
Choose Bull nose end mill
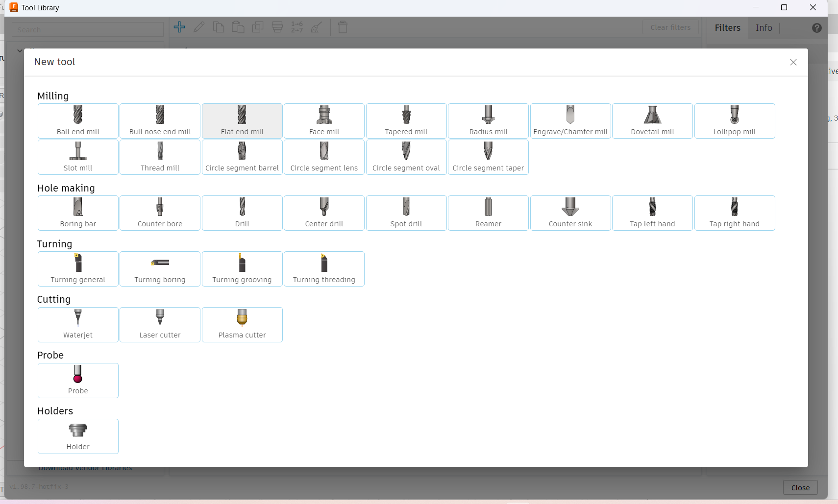click(160, 121)
